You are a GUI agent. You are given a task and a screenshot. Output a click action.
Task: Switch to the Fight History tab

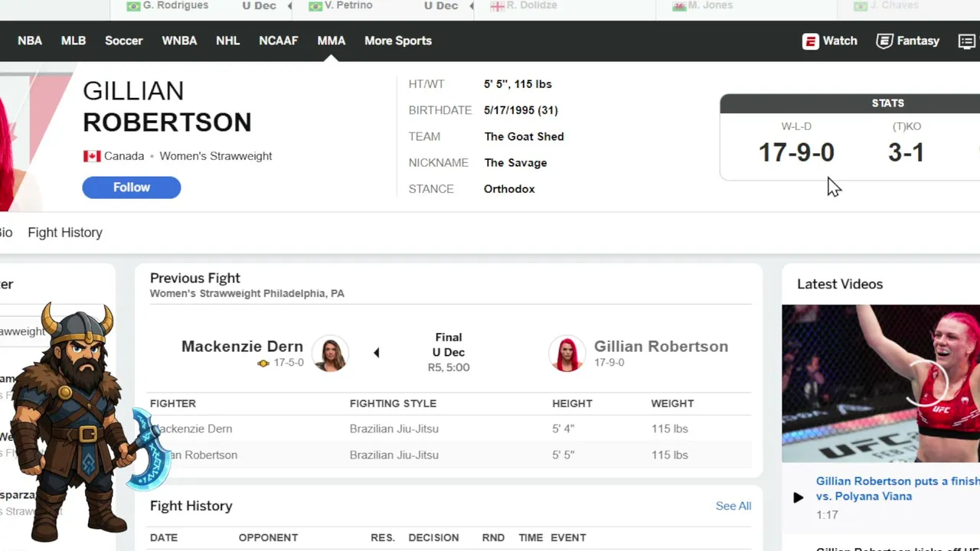point(65,233)
